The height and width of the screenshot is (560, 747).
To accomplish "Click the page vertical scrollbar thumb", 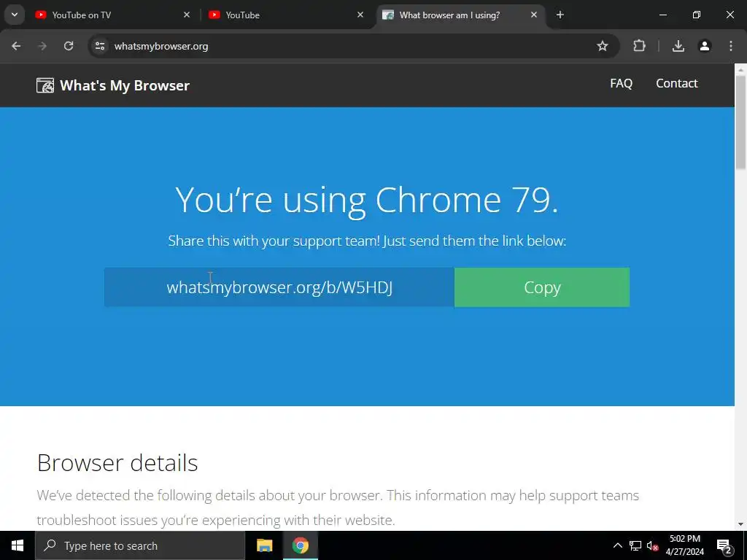I will click(740, 122).
